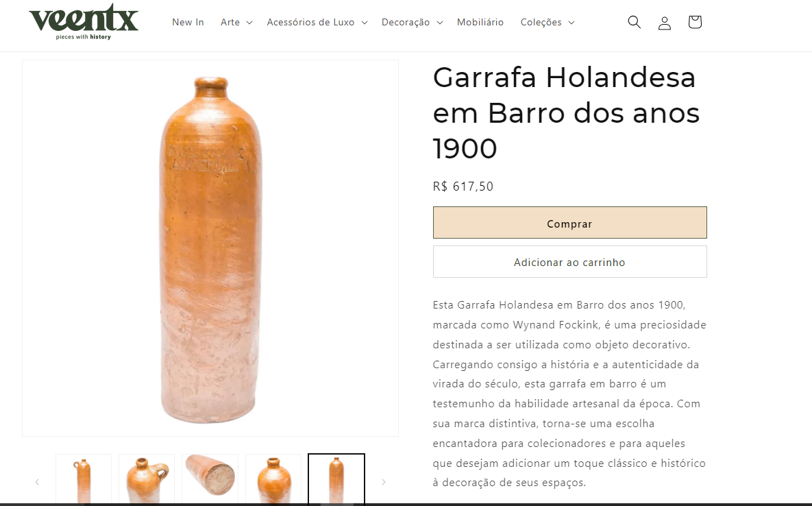Go to Mobiliário menu item
This screenshot has width=812, height=506.
(480, 22)
